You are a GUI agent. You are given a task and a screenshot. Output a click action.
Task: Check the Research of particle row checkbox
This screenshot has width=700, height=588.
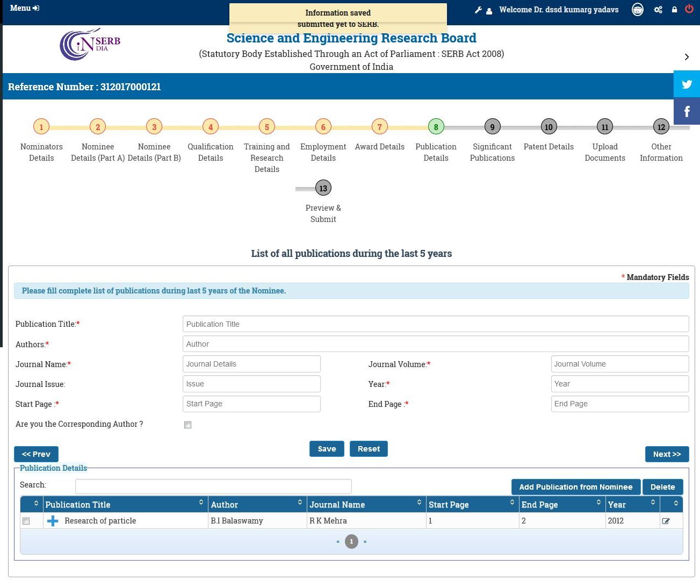point(26,521)
